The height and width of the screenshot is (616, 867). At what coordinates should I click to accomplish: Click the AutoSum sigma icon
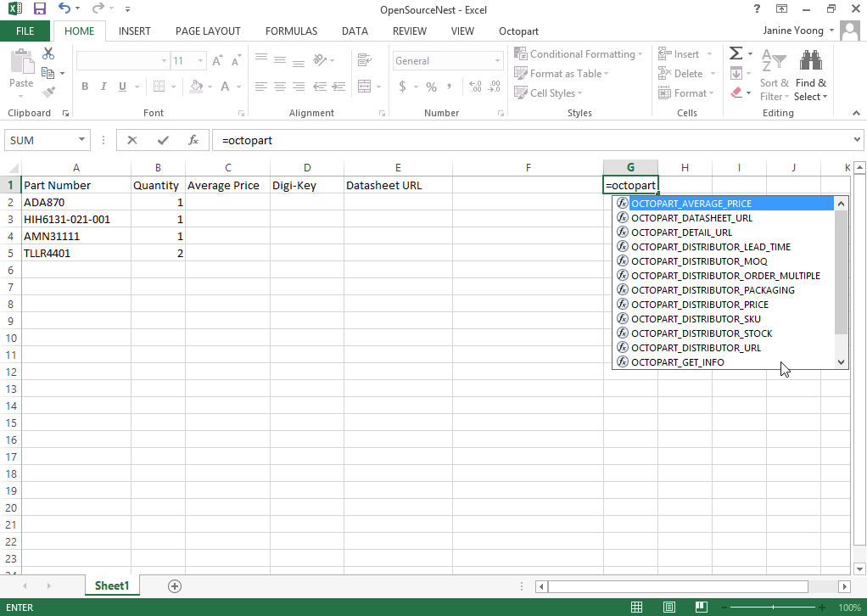tap(736, 53)
